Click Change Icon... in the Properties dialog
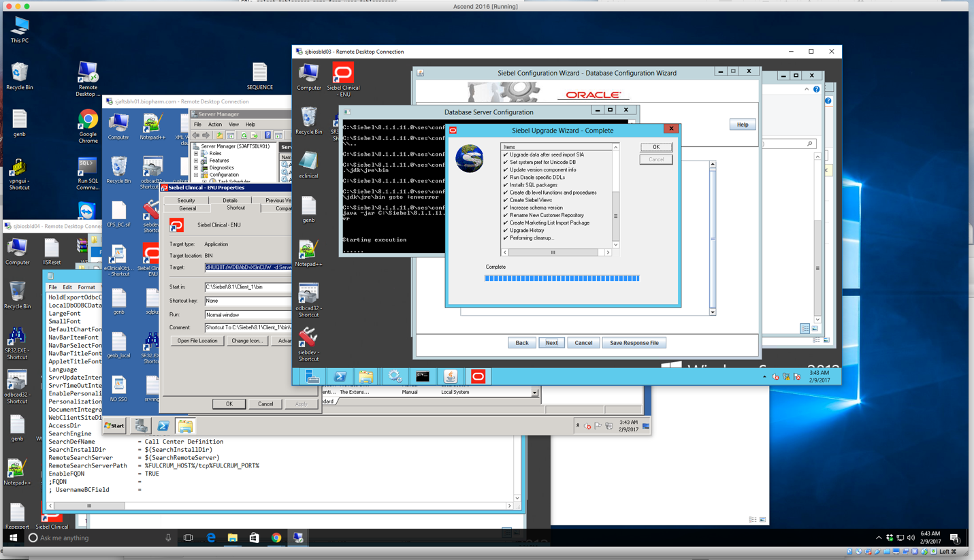 [246, 341]
